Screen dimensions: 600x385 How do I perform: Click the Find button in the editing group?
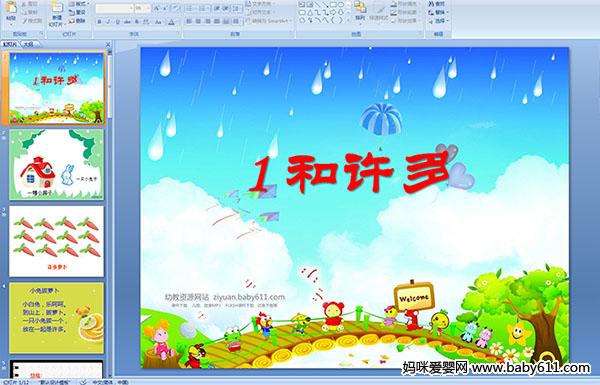436,4
